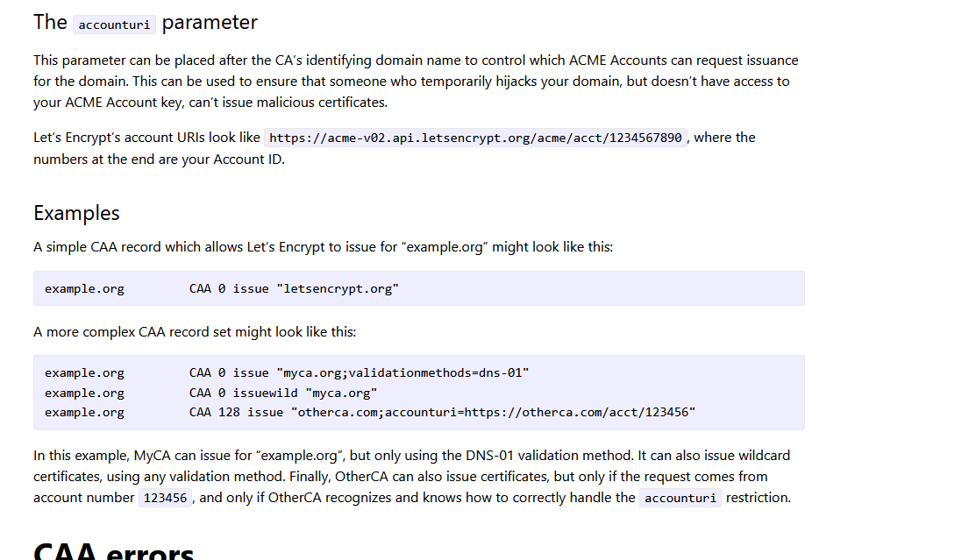976x560 pixels.
Task: Click the paragraph explaining MyCA DNS-01 validation
Action: [412, 477]
